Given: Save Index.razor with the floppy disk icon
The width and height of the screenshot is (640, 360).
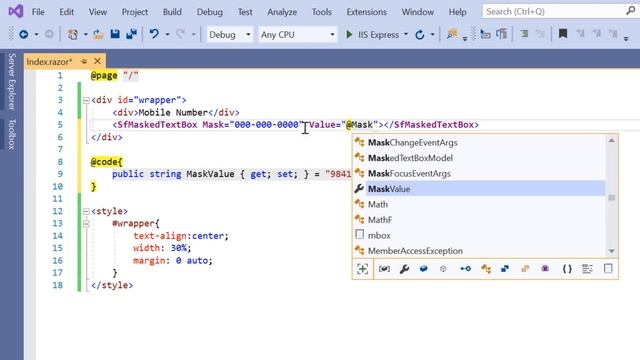Looking at the screenshot, I should click(x=115, y=34).
